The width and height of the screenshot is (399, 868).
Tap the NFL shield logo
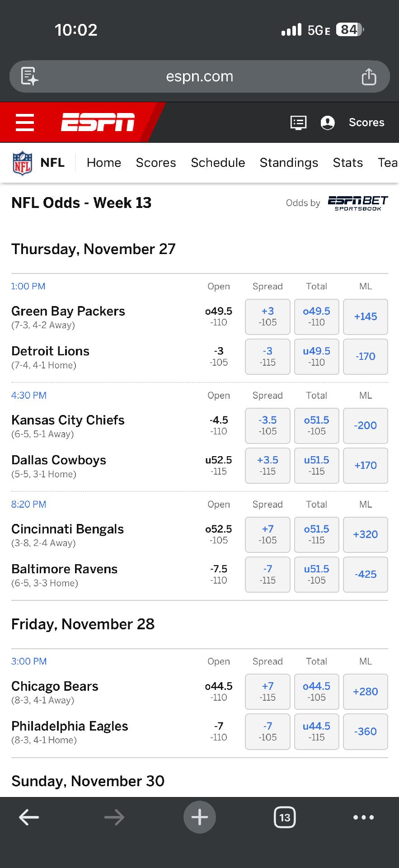click(23, 163)
